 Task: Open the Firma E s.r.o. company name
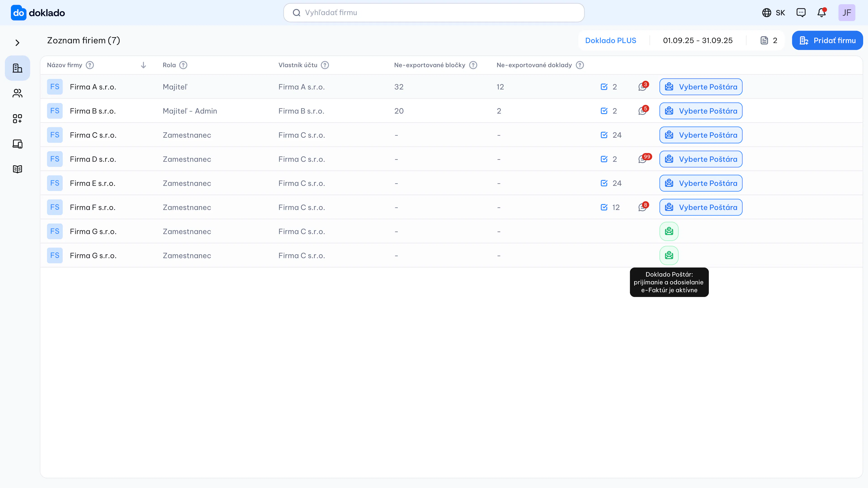93,183
